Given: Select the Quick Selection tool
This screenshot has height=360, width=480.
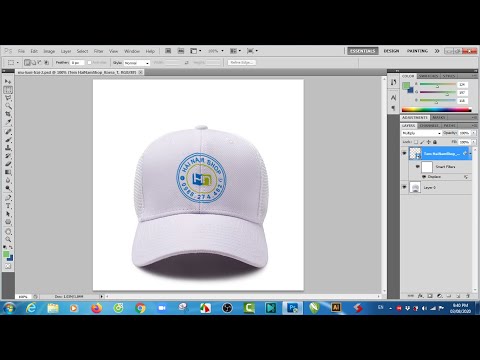Looking at the screenshot, I should pyautogui.click(x=8, y=106).
